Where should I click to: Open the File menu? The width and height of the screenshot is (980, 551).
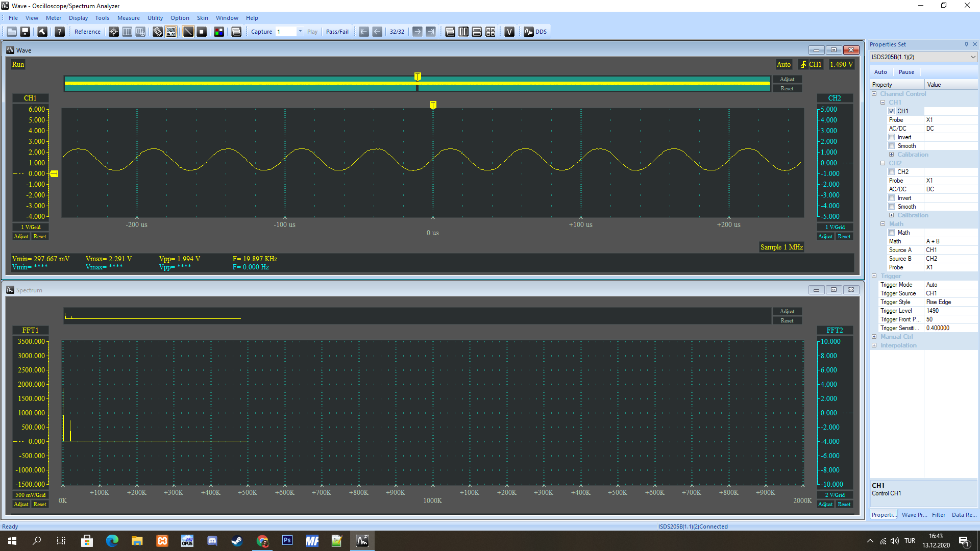point(13,18)
